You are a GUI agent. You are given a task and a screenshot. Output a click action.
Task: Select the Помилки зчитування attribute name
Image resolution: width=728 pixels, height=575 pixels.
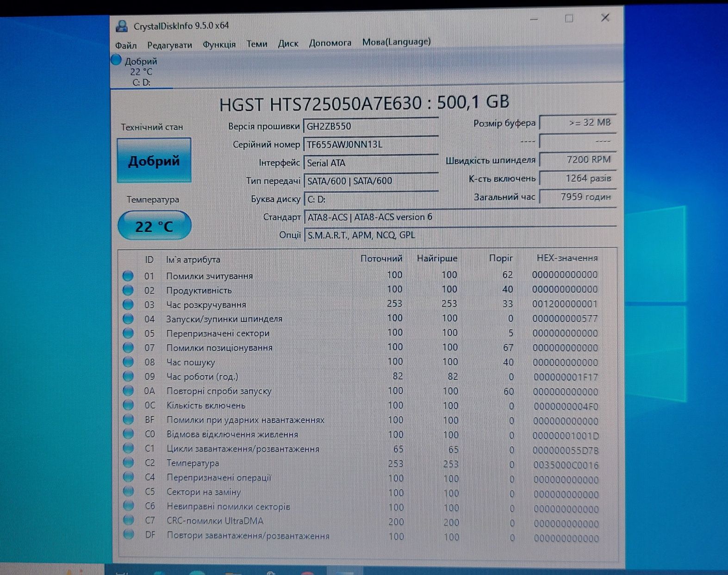(x=210, y=276)
